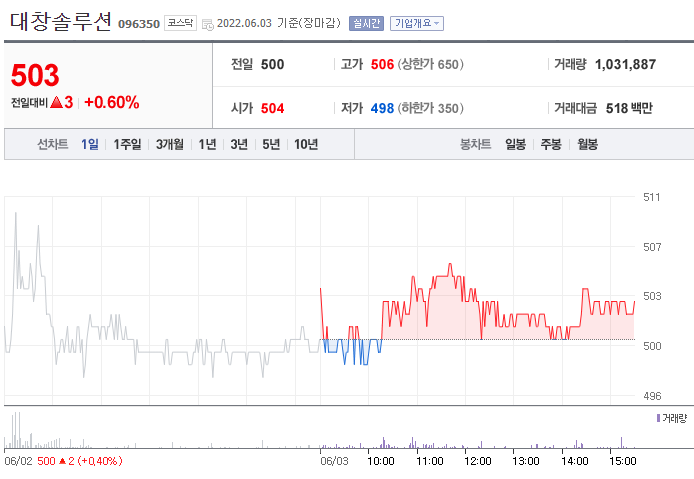Click the 496 price axis label
Viewport: 694px width, 479px height.
[x=652, y=396]
